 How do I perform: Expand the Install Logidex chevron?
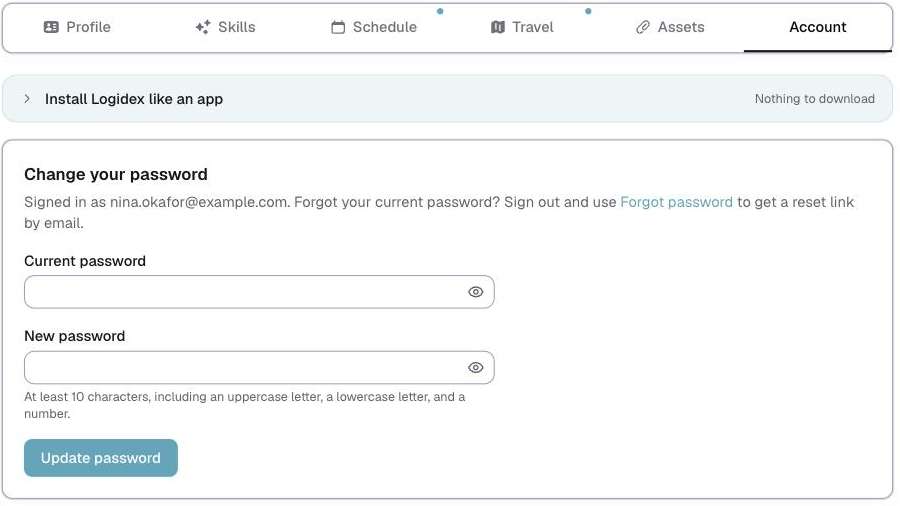[x=27, y=99]
